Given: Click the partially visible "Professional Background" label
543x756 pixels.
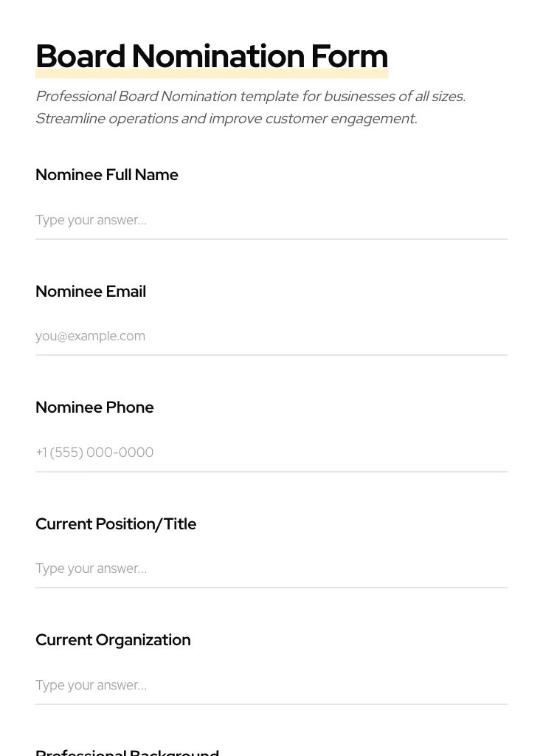Looking at the screenshot, I should click(127, 752).
